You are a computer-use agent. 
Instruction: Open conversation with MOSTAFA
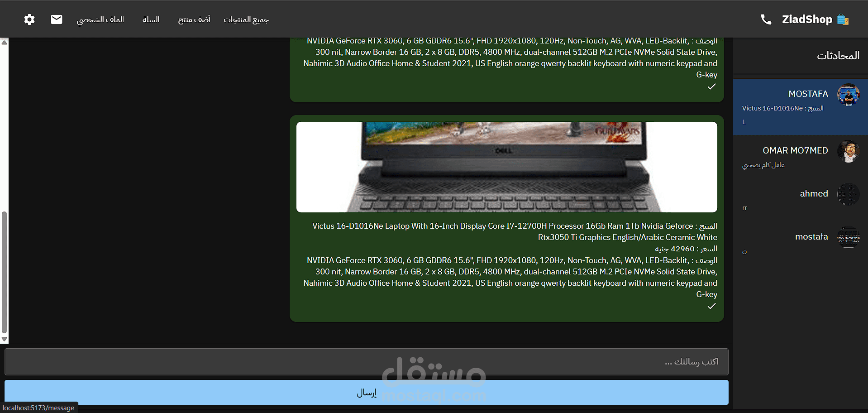click(x=801, y=107)
